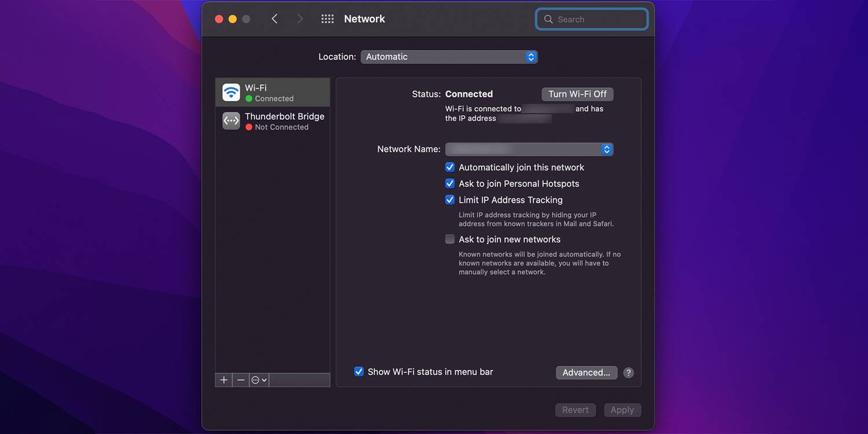868x434 pixels.
Task: Toggle Automatically join this network
Action: pyautogui.click(x=450, y=167)
